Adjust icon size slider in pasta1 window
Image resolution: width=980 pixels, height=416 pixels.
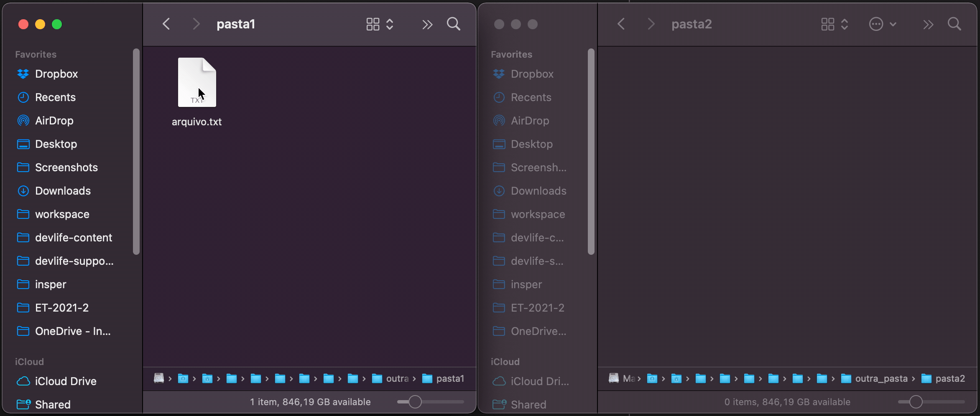(415, 402)
